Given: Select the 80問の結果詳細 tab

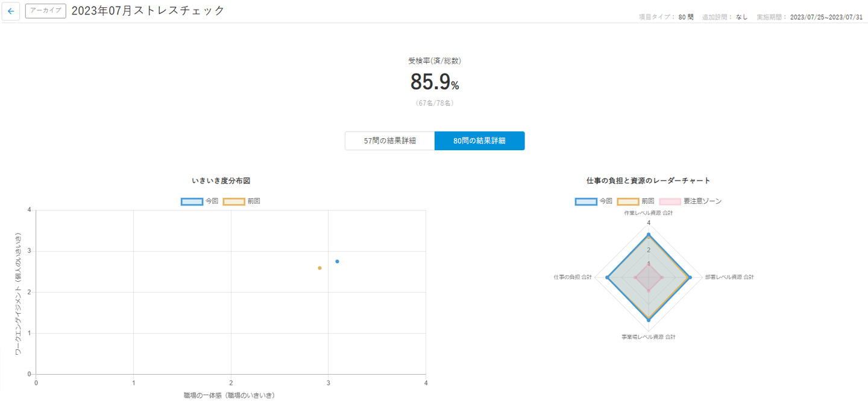Looking at the screenshot, I should (x=479, y=141).
